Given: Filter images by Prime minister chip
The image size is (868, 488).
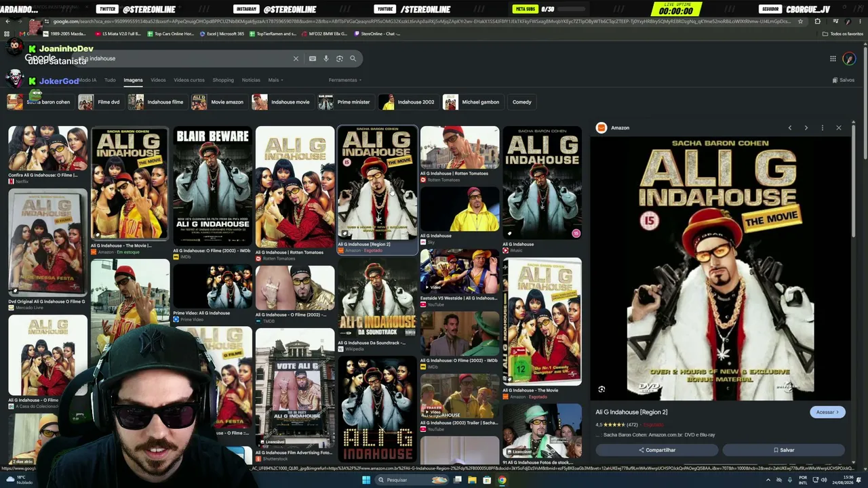Looking at the screenshot, I should [344, 102].
